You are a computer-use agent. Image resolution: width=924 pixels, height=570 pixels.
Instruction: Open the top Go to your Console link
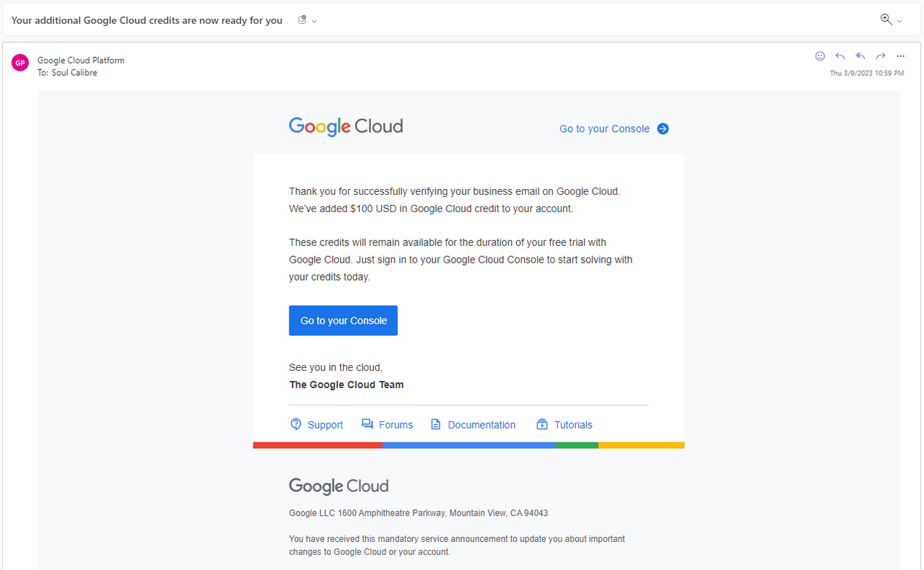click(x=604, y=128)
